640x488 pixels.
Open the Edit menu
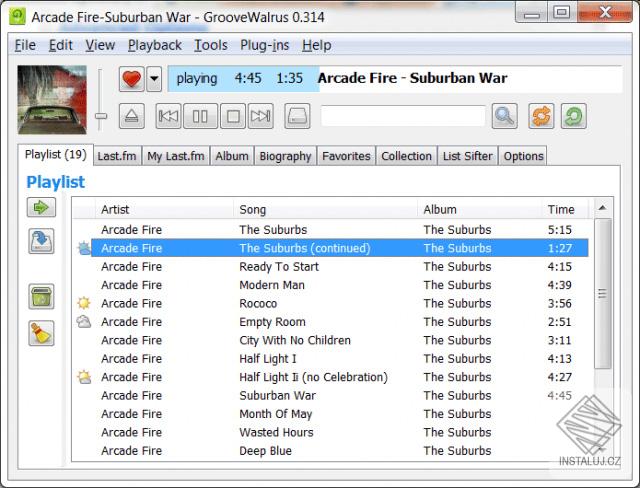60,45
